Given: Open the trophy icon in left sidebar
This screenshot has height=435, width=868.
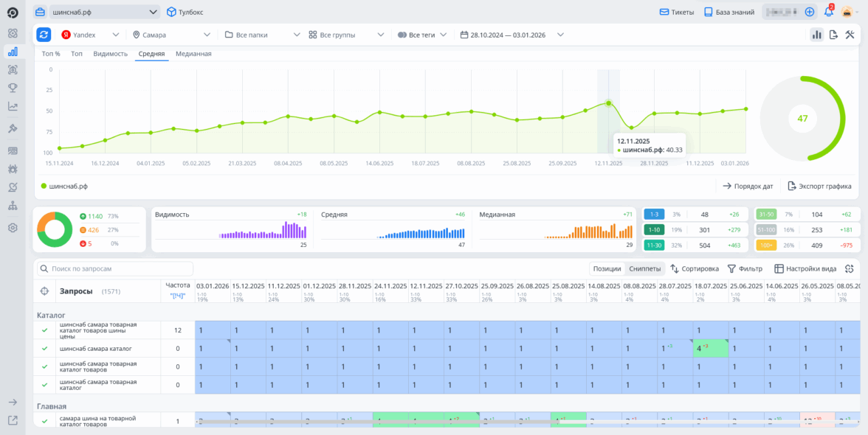Looking at the screenshot, I should tap(13, 88).
